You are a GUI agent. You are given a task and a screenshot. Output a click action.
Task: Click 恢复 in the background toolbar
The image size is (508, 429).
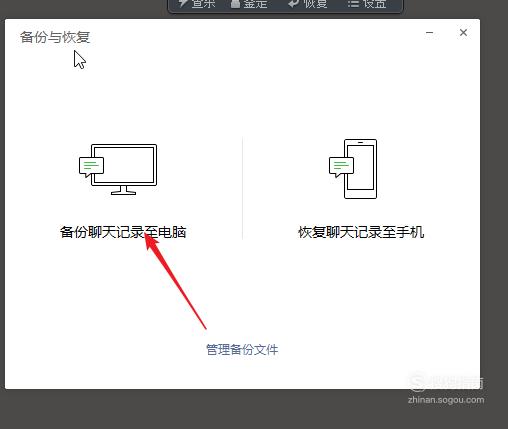coord(308,4)
